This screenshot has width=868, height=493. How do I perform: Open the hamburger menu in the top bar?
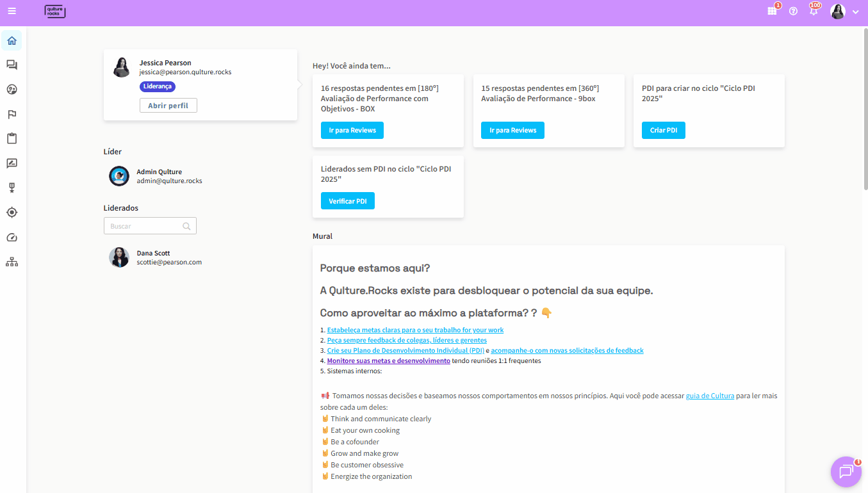[12, 11]
